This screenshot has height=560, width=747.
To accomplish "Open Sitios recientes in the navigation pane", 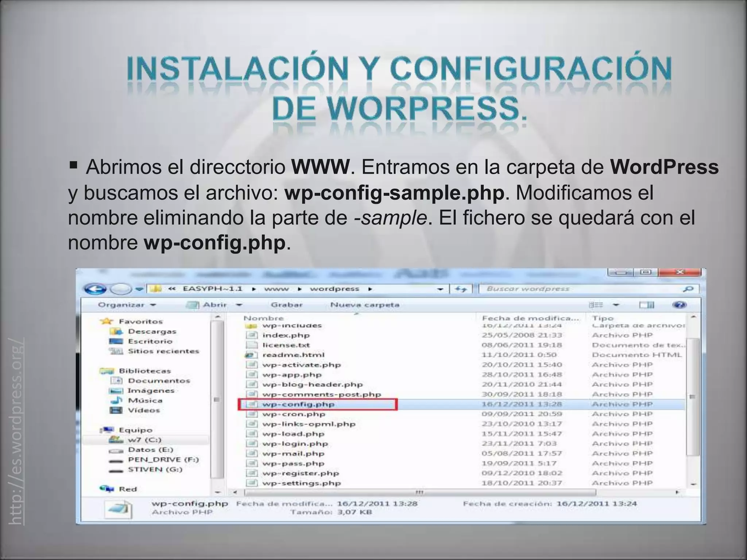I will (x=163, y=351).
